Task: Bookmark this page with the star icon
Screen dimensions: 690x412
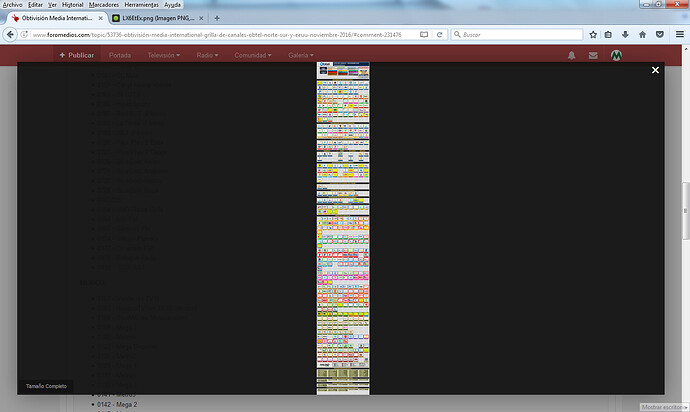Action: (593, 34)
